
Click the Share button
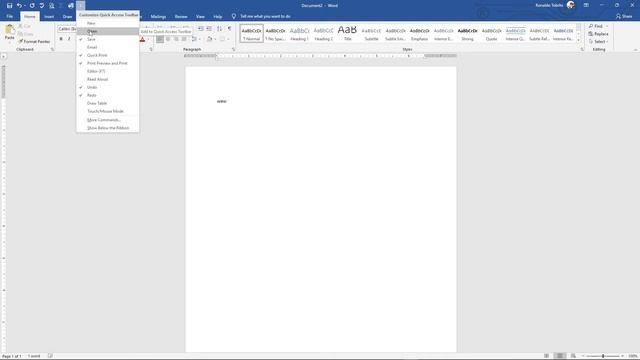(624, 16)
